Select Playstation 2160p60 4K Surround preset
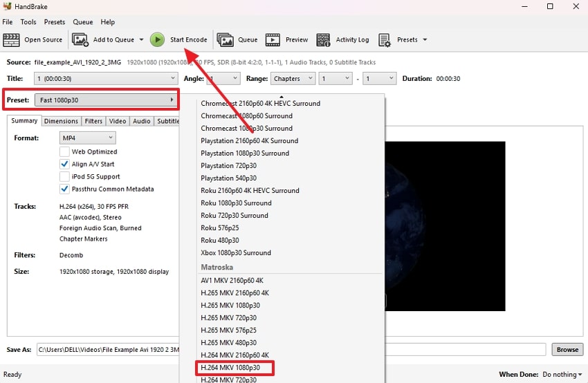 coord(249,141)
